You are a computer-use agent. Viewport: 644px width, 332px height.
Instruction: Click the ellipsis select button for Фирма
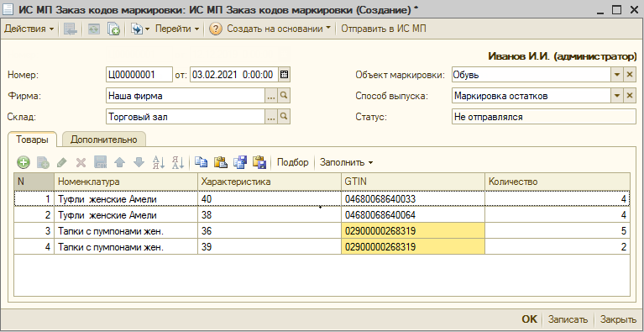(x=270, y=96)
